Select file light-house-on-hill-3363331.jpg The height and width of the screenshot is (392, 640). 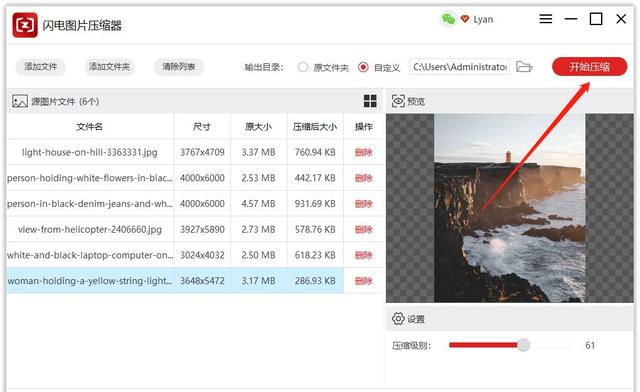tap(90, 152)
